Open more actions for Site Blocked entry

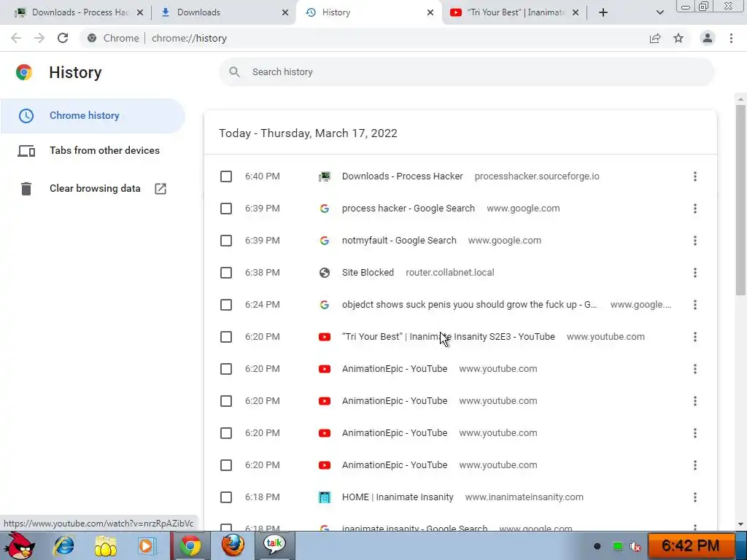pos(695,273)
